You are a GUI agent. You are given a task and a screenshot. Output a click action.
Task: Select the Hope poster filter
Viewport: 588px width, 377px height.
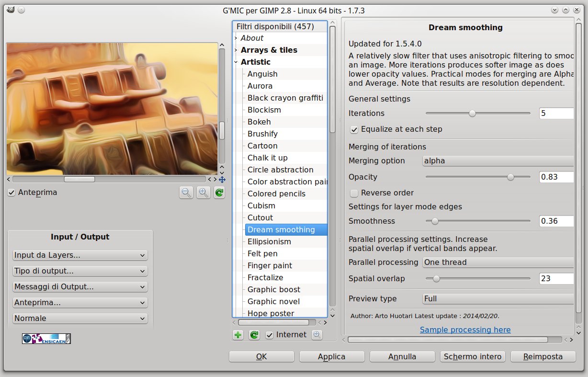tap(271, 313)
